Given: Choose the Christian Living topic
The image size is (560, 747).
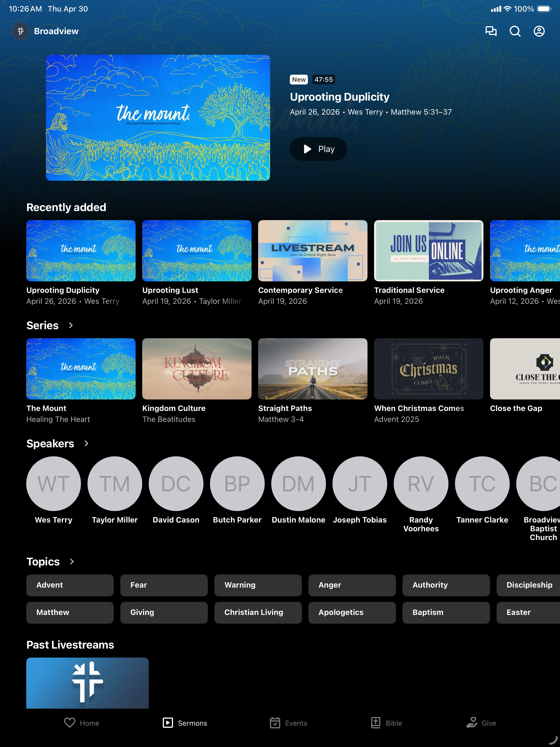Looking at the screenshot, I should pyautogui.click(x=258, y=612).
